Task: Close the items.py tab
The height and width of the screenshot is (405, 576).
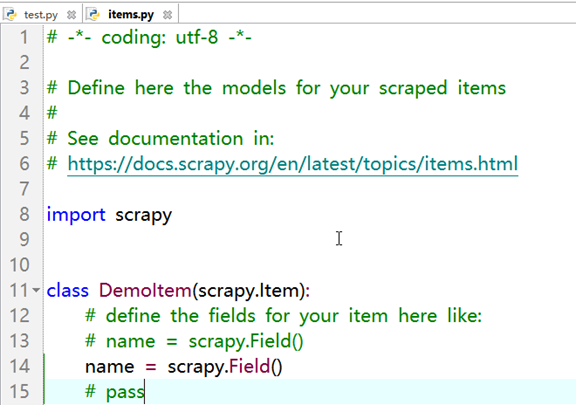Action: tap(168, 15)
